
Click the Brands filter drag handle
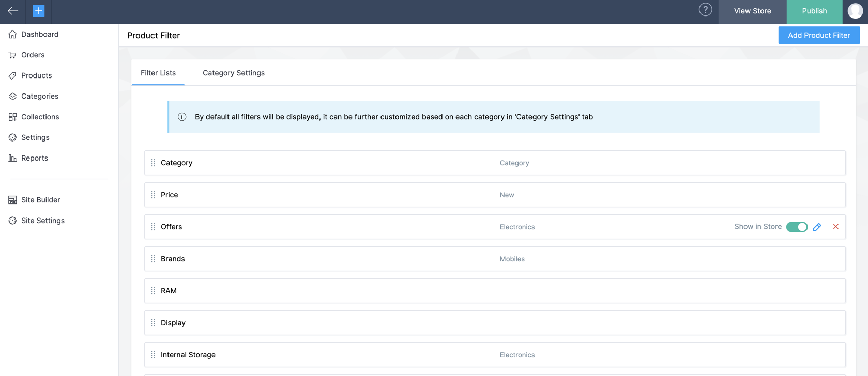coord(153,259)
